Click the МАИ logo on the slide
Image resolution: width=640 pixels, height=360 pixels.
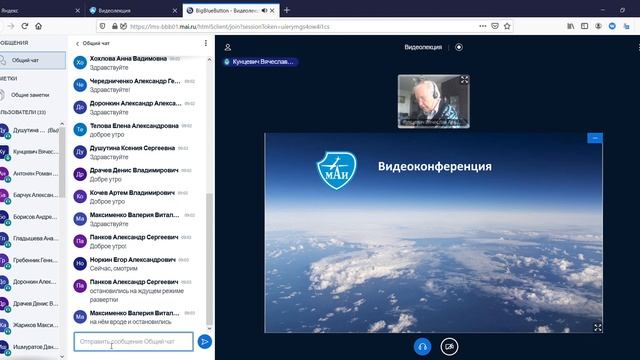[x=336, y=170]
